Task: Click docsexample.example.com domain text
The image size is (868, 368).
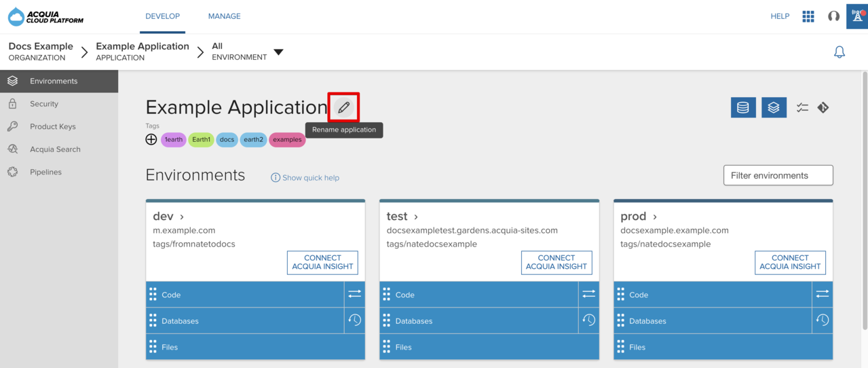Action: [675, 231]
